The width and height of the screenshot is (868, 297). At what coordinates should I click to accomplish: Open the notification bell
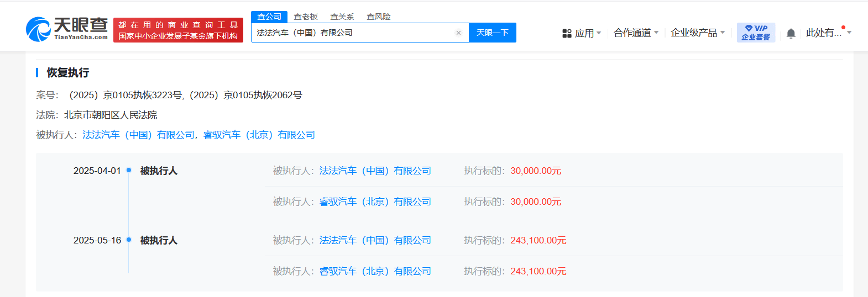791,33
